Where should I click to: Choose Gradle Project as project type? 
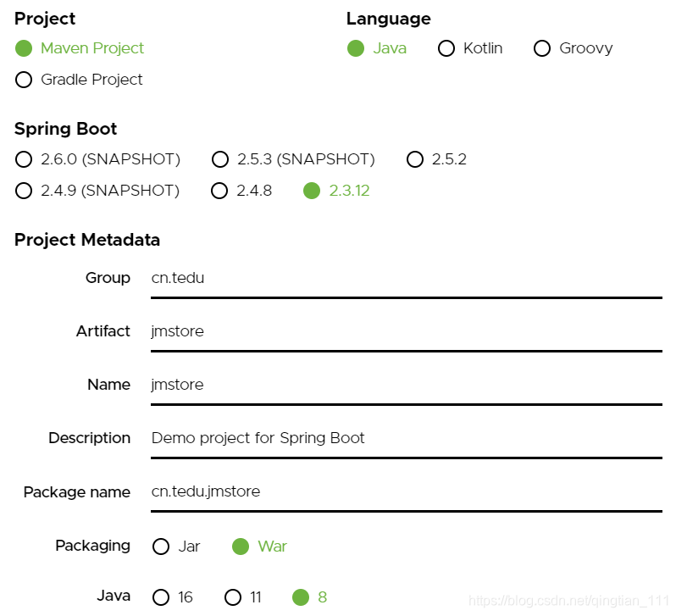(24, 80)
